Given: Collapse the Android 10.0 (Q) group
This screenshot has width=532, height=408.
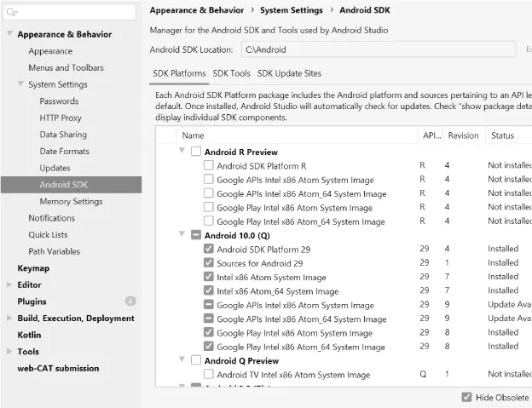Looking at the screenshot, I should click(182, 235).
